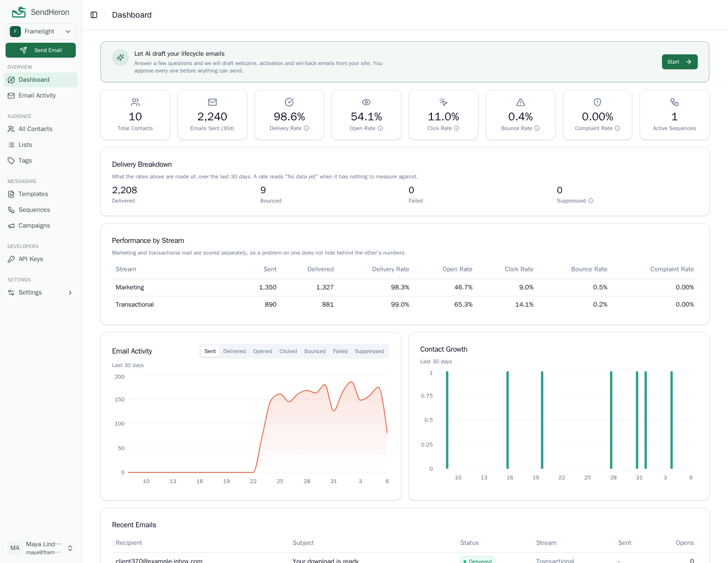The height and width of the screenshot is (563, 728).
Task: Navigate to Templates
Action: point(40,194)
